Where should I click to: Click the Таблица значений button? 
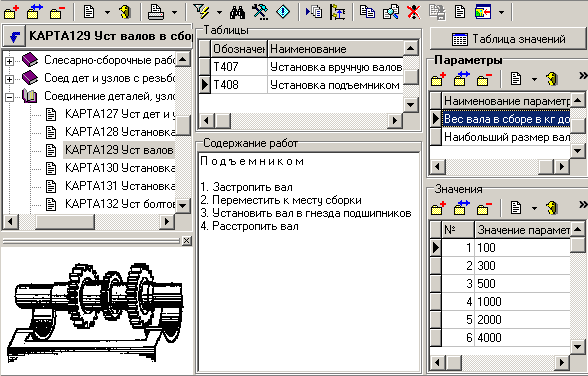click(509, 39)
